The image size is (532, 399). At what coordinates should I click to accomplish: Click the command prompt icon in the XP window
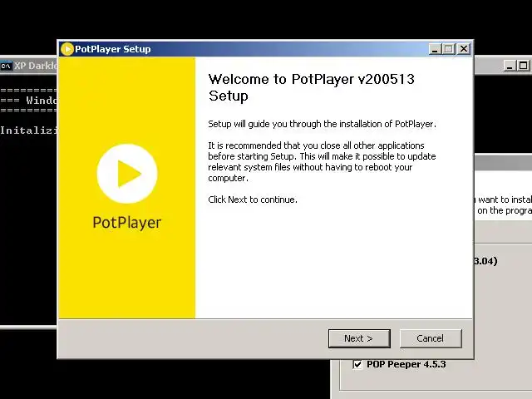click(x=6, y=66)
